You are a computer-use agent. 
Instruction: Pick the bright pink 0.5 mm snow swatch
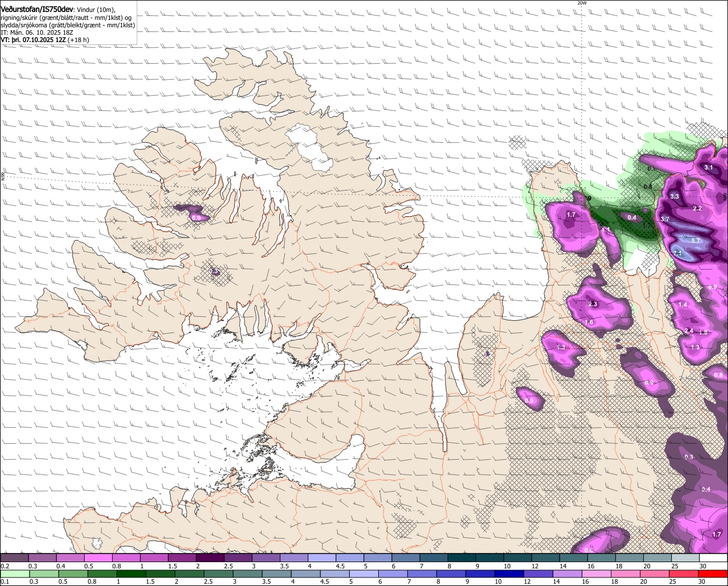pos(97,558)
